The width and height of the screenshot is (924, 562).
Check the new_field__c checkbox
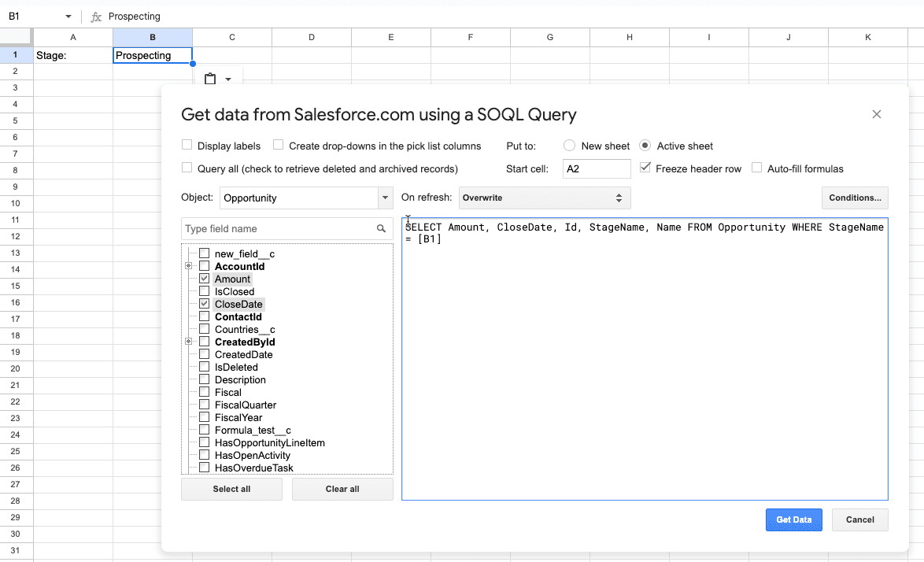[x=205, y=253]
